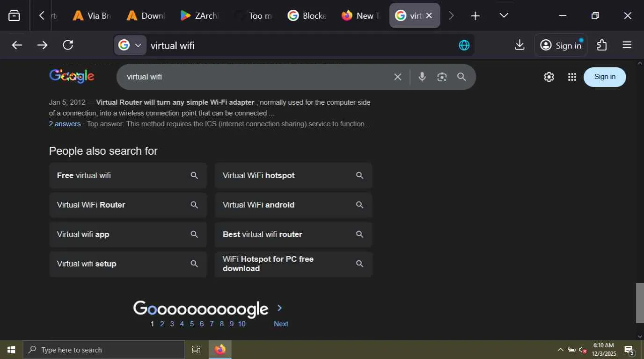The width and height of the screenshot is (644, 359).
Task: Go to results page 6
Action: (x=202, y=324)
